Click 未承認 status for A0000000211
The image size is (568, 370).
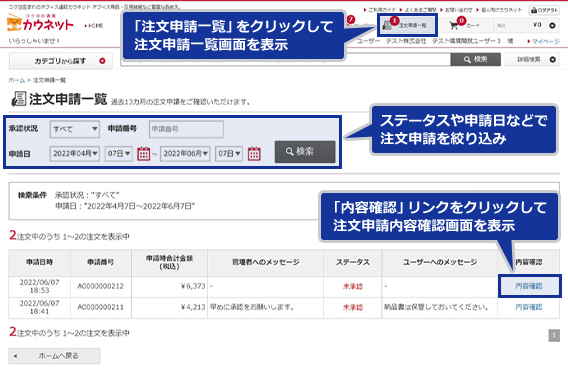pos(352,308)
